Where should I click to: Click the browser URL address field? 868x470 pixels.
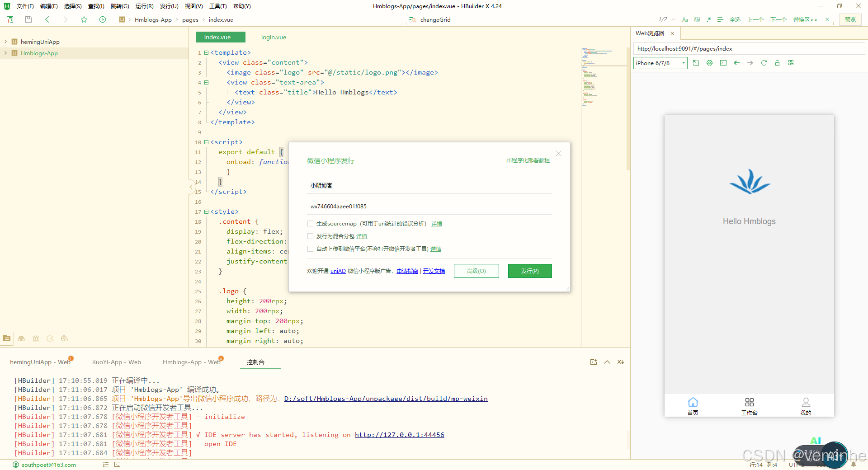(x=749, y=48)
